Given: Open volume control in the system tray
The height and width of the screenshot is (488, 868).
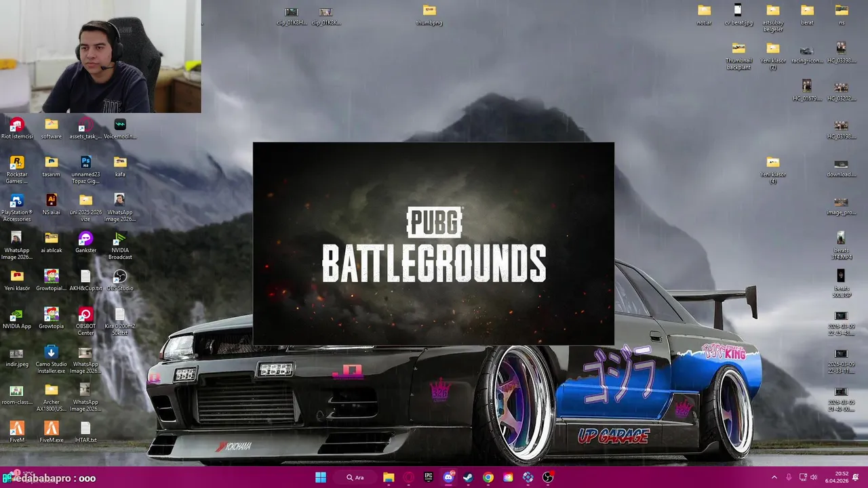Looking at the screenshot, I should (814, 477).
